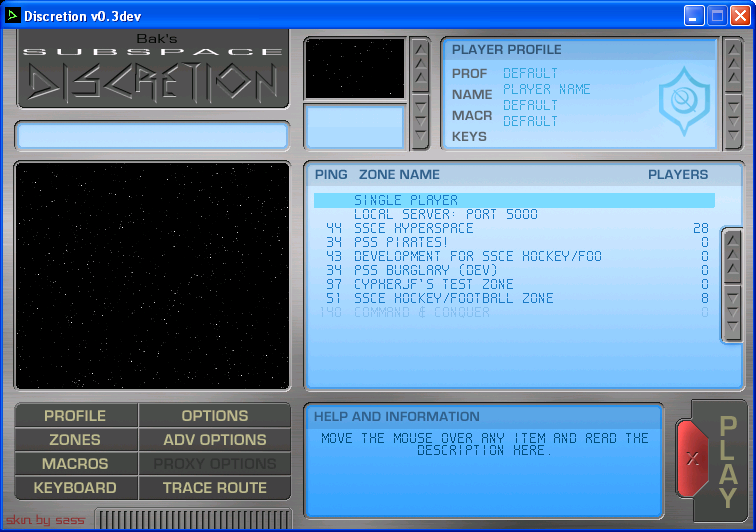Screen dimensions: 756x532
Task: Click the PING column header
Action: coord(331,174)
